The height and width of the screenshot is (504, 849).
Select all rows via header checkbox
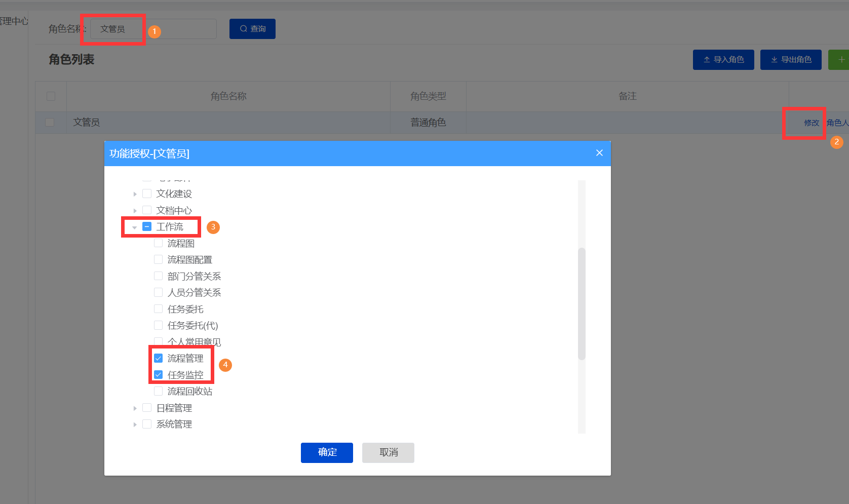tap(51, 96)
